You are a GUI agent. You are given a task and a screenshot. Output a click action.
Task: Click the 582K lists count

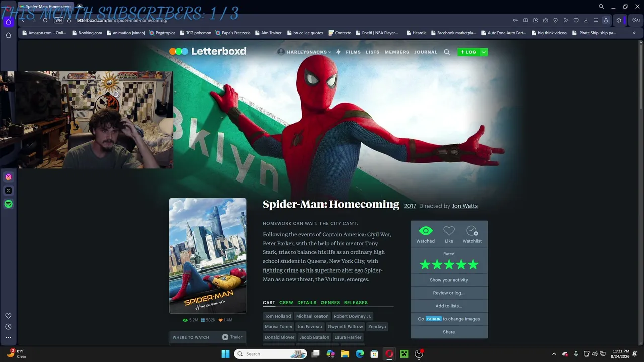point(208,320)
